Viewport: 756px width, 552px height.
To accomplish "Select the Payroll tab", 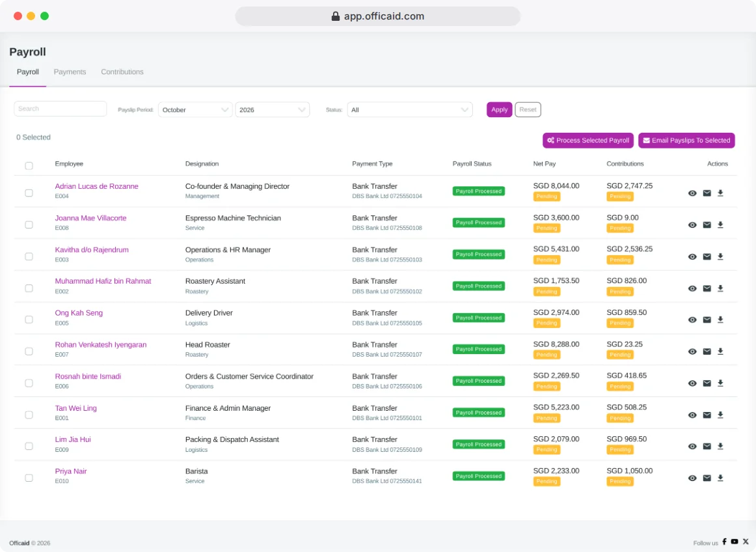I will [x=28, y=72].
